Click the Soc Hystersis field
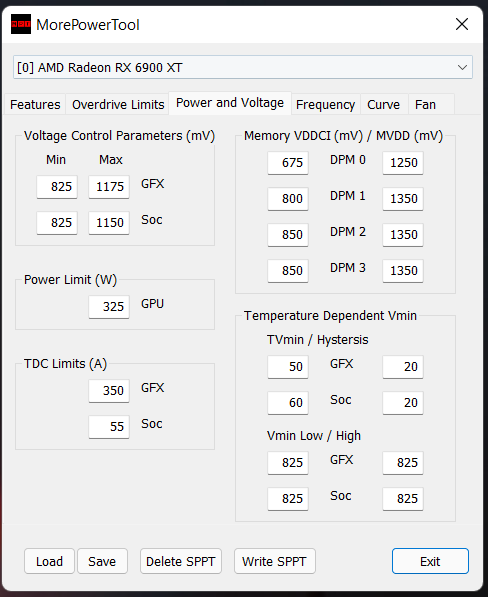The height and width of the screenshot is (597, 488). pos(403,403)
